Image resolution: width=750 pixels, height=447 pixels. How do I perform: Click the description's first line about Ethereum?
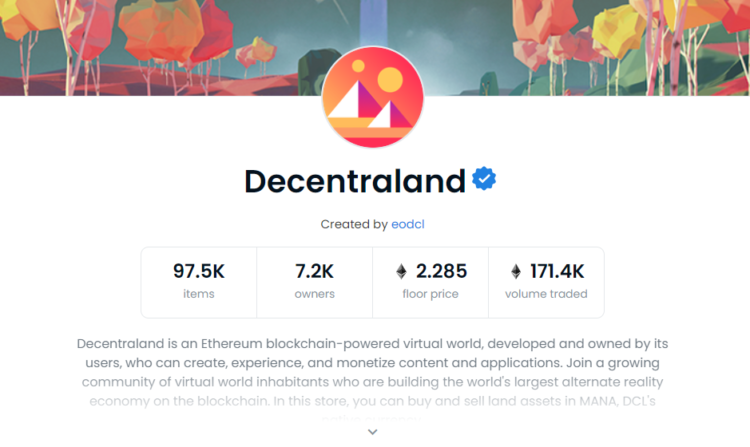point(372,343)
